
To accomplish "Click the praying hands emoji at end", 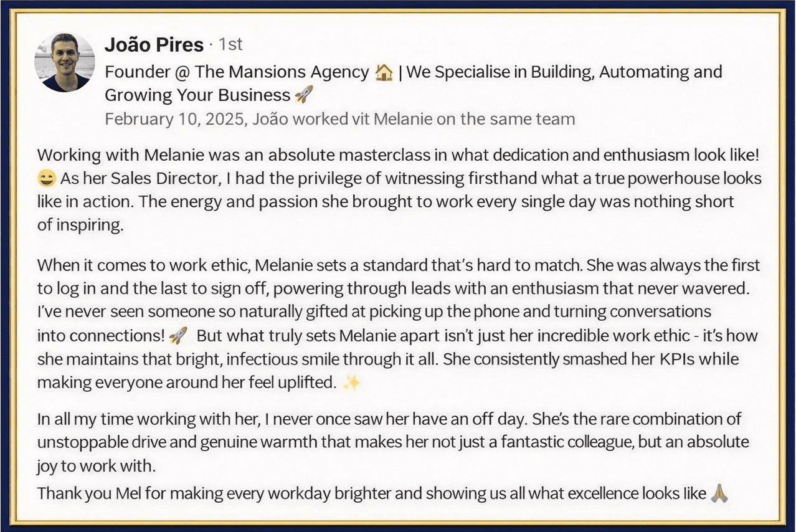I will (719, 495).
